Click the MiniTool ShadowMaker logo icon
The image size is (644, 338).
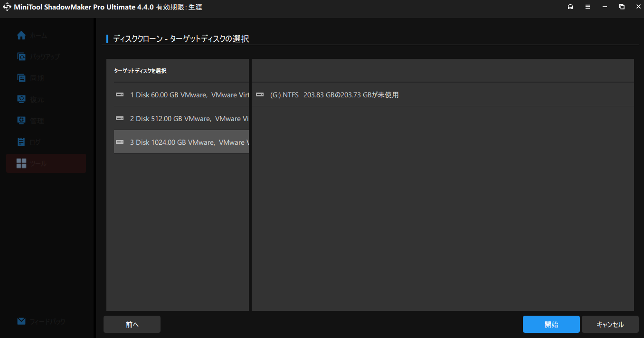click(x=7, y=7)
